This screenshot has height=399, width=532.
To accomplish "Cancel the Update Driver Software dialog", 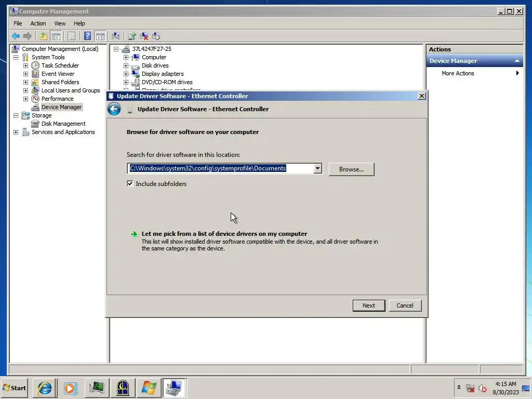I will click(x=405, y=305).
